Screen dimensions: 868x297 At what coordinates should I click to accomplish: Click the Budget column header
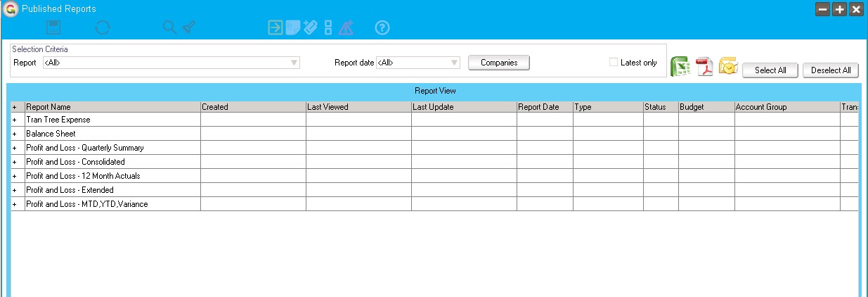(706, 107)
